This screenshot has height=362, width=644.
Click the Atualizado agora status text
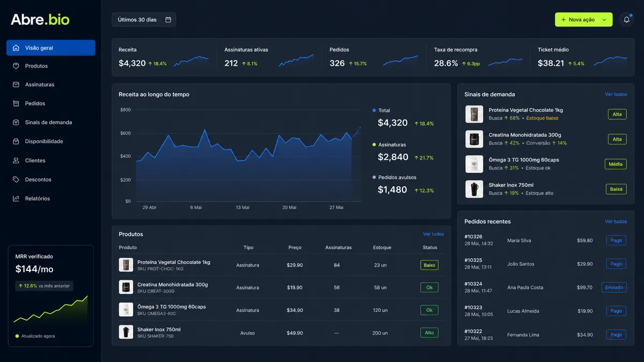(x=38, y=336)
